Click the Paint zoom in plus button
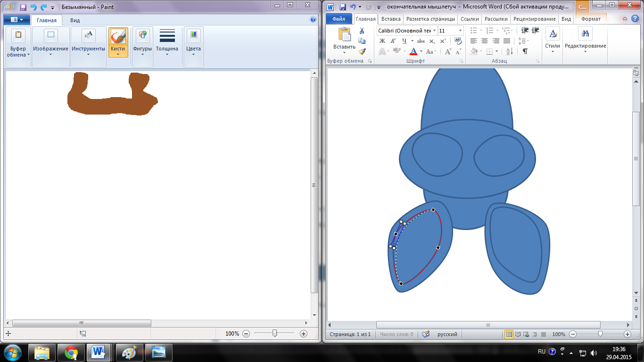644x362 pixels. (303, 333)
